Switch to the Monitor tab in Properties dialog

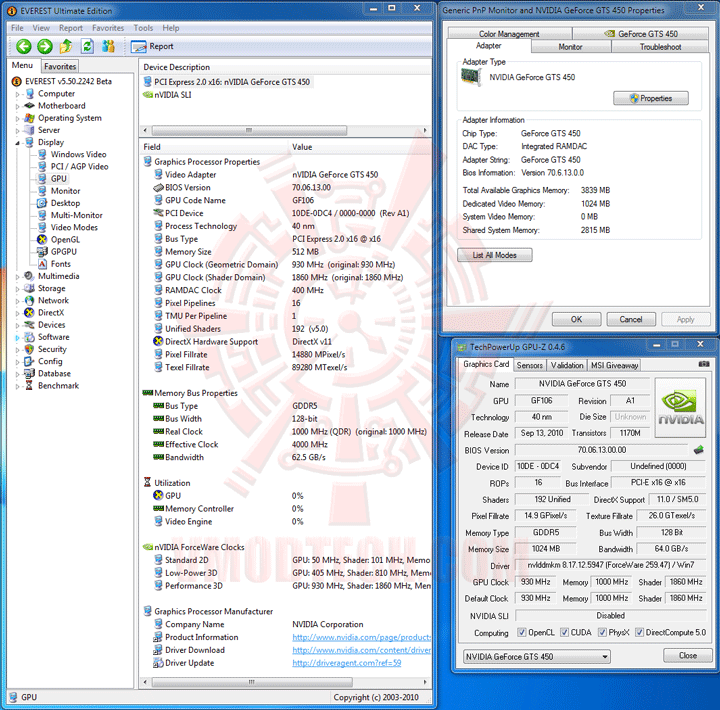click(570, 47)
